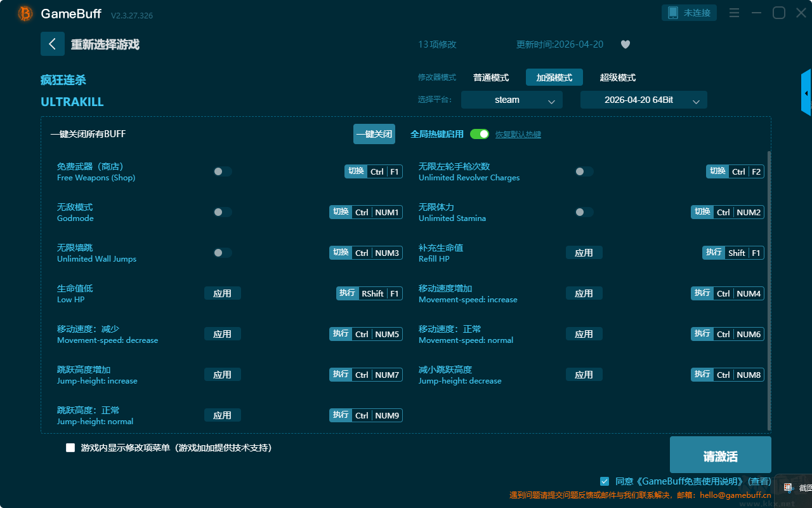This screenshot has height=508, width=812.
Task: Check the 游戏内显示修改项菜单 checkbox
Action: click(70, 448)
